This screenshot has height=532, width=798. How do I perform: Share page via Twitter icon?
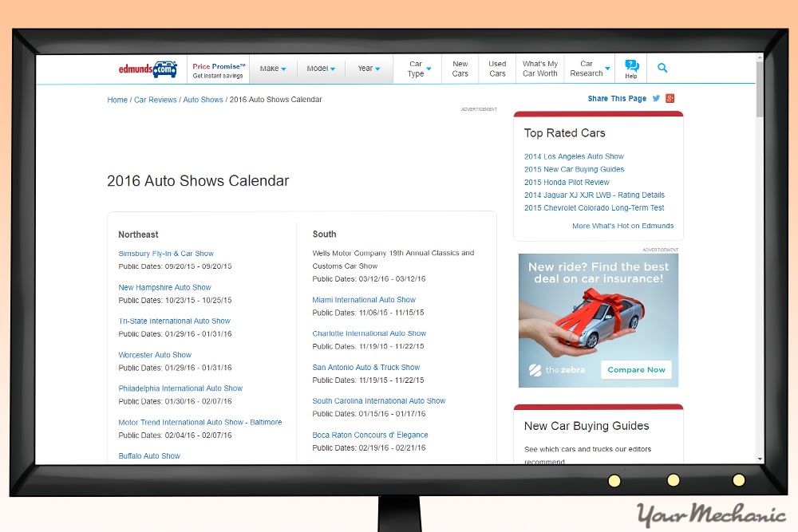click(656, 98)
